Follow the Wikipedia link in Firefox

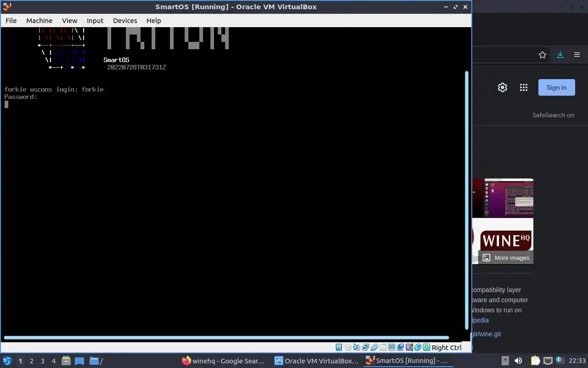[481, 320]
